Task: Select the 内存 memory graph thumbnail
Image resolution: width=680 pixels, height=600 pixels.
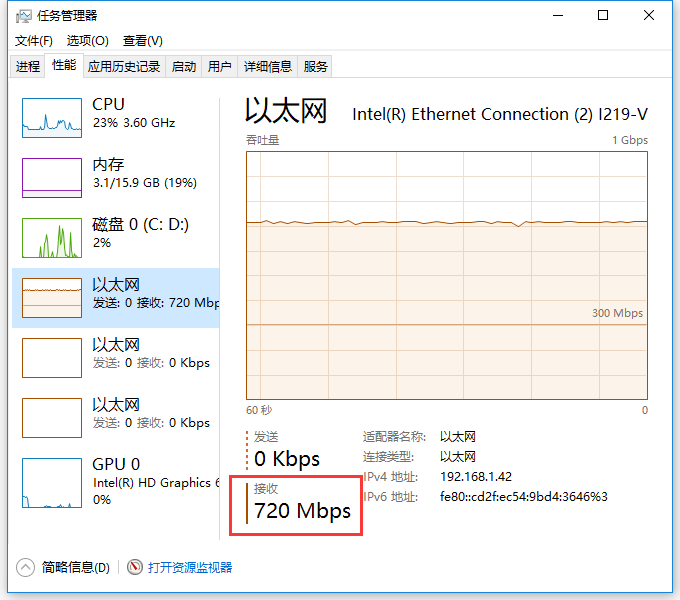Action: [52, 178]
